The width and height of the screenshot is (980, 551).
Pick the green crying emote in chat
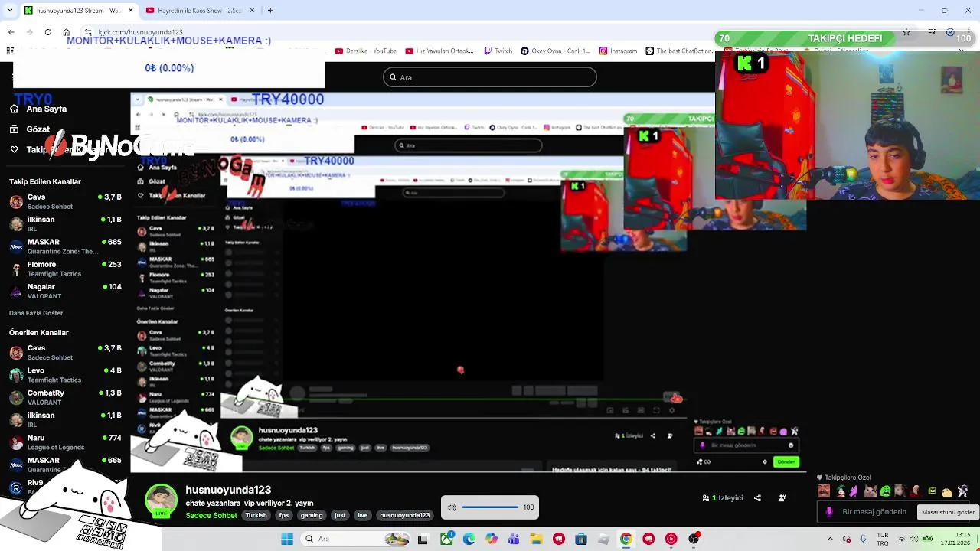(x=885, y=491)
